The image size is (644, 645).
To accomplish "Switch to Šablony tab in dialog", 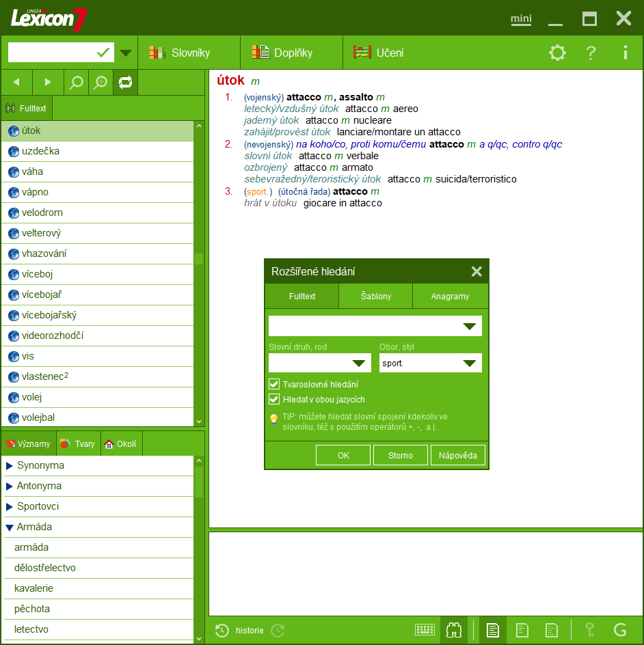I will 376,296.
